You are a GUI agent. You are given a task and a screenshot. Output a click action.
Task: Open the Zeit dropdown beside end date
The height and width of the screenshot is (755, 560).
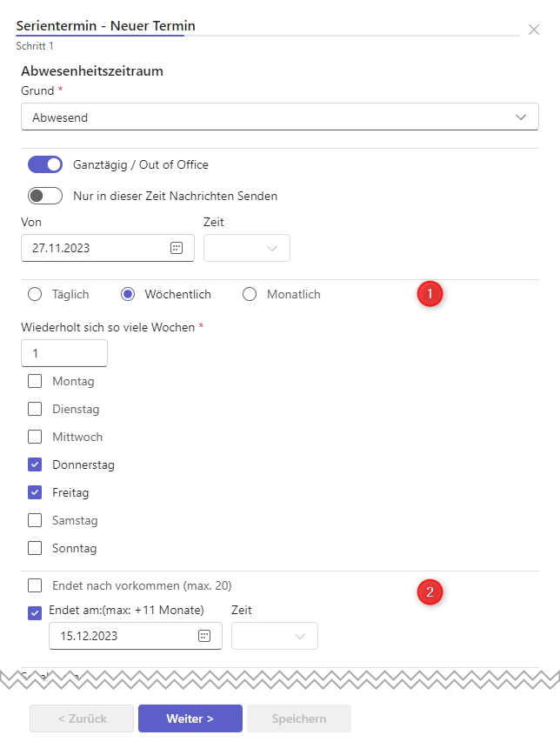coord(275,636)
